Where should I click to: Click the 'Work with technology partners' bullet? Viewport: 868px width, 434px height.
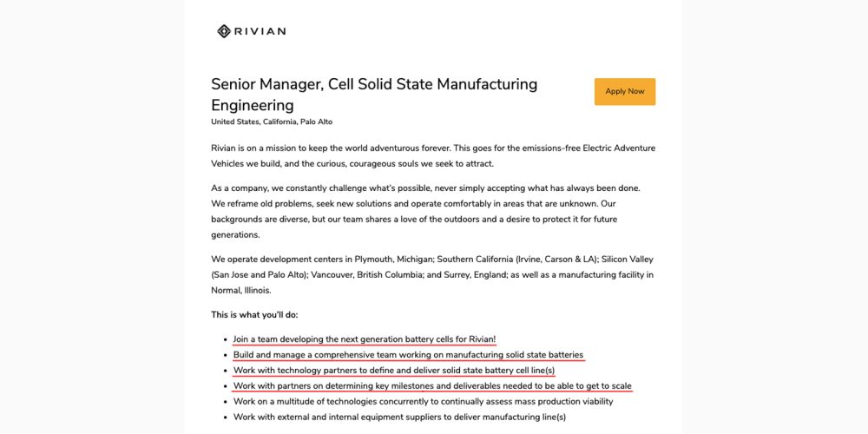[393, 371]
